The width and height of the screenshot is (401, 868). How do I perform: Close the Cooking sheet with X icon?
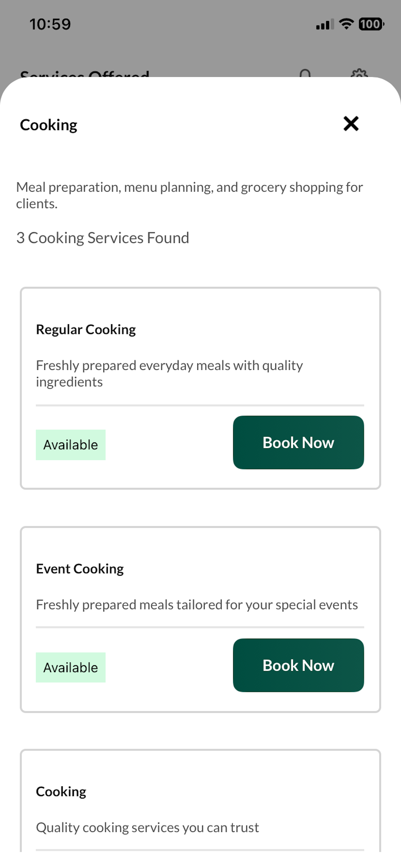click(351, 124)
